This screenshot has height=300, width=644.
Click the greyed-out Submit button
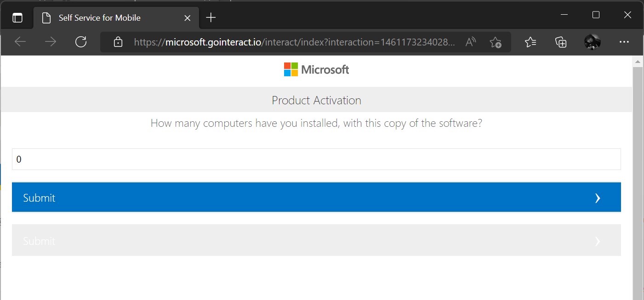point(316,241)
